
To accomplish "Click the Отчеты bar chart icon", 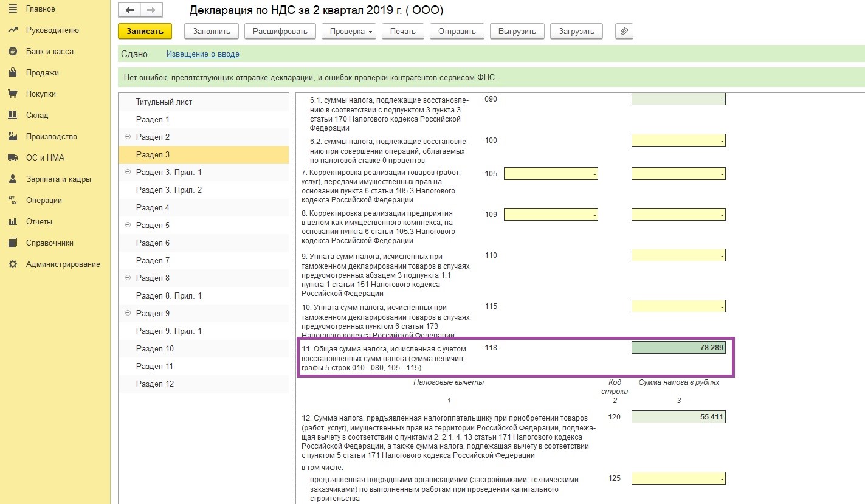I will 12,221.
